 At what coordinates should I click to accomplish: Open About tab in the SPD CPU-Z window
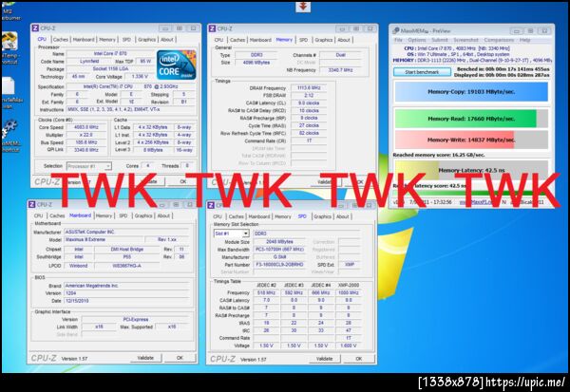(342, 216)
